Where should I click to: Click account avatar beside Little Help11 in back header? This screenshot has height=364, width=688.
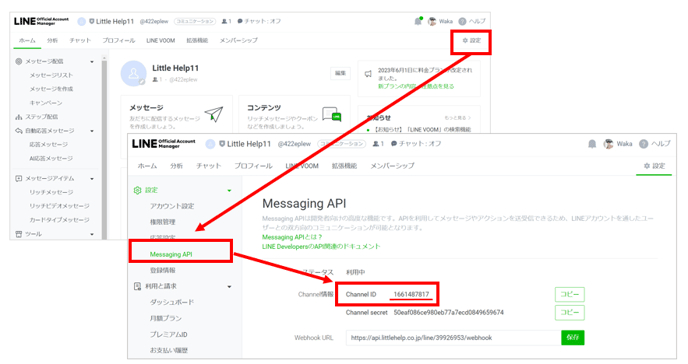pyautogui.click(x=82, y=21)
